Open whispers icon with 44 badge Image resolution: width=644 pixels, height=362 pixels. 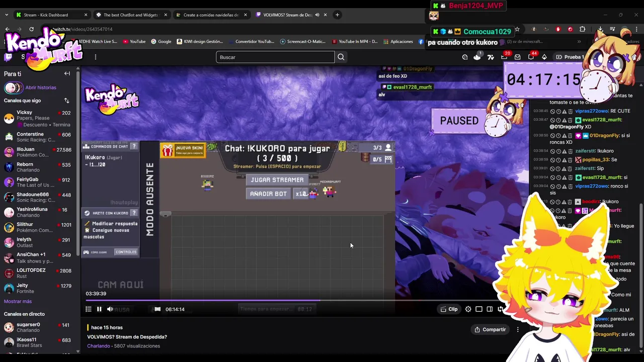pyautogui.click(x=531, y=57)
